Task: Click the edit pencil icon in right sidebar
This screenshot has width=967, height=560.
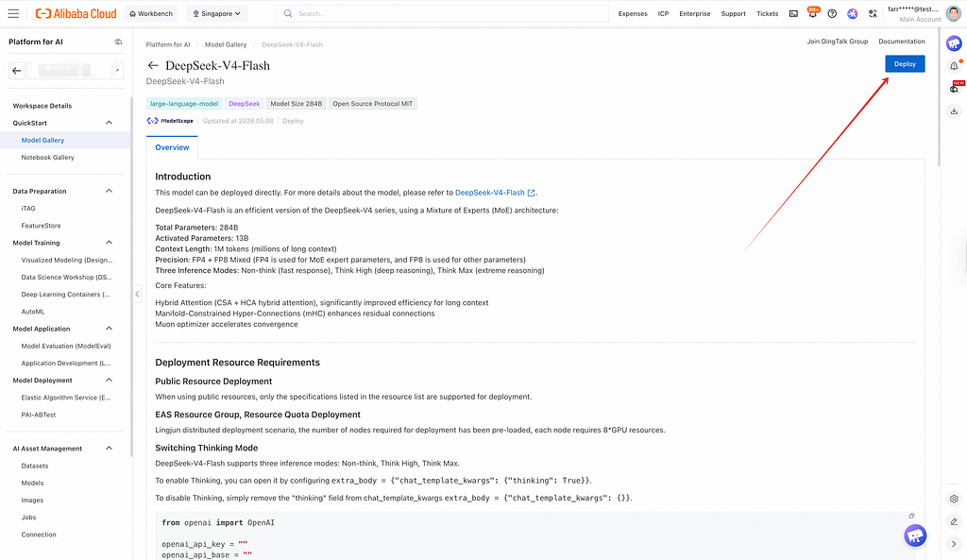Action: [x=954, y=522]
